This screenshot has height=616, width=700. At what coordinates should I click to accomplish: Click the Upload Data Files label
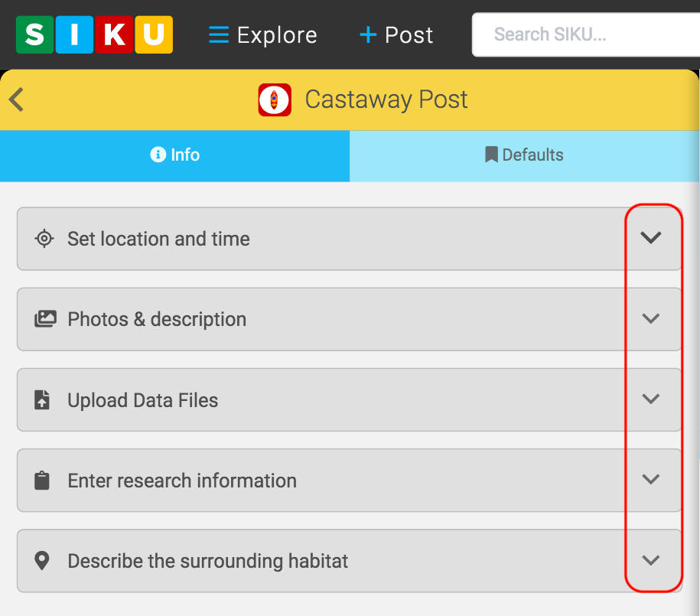coord(143,400)
